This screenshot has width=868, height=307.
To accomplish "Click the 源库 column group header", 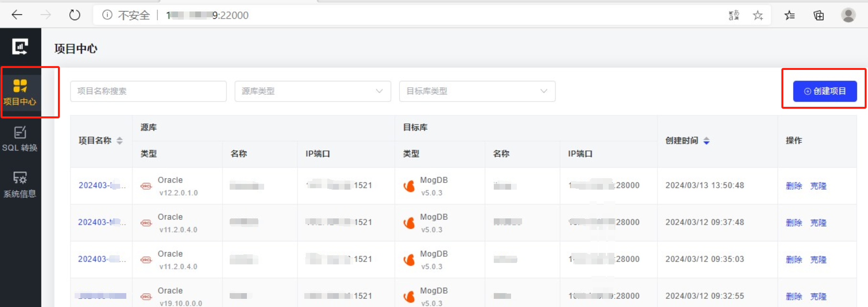I will [149, 127].
